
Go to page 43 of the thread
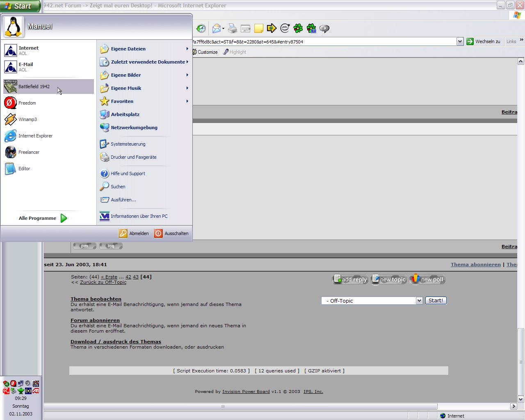click(136, 277)
